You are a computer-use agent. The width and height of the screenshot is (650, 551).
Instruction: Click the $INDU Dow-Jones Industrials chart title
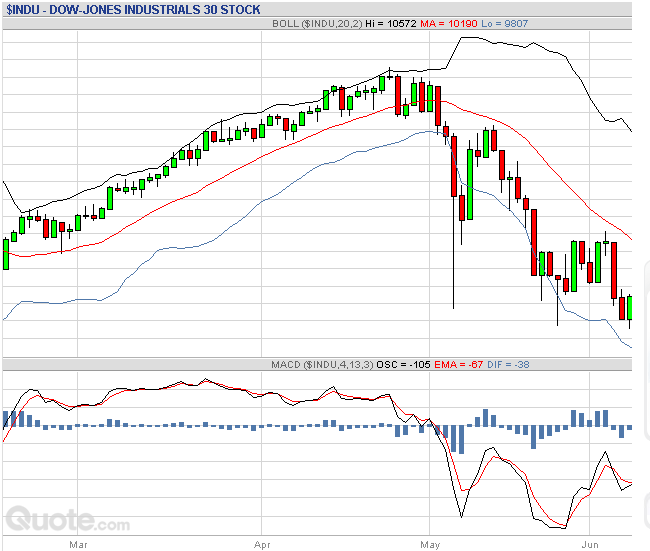[133, 10]
